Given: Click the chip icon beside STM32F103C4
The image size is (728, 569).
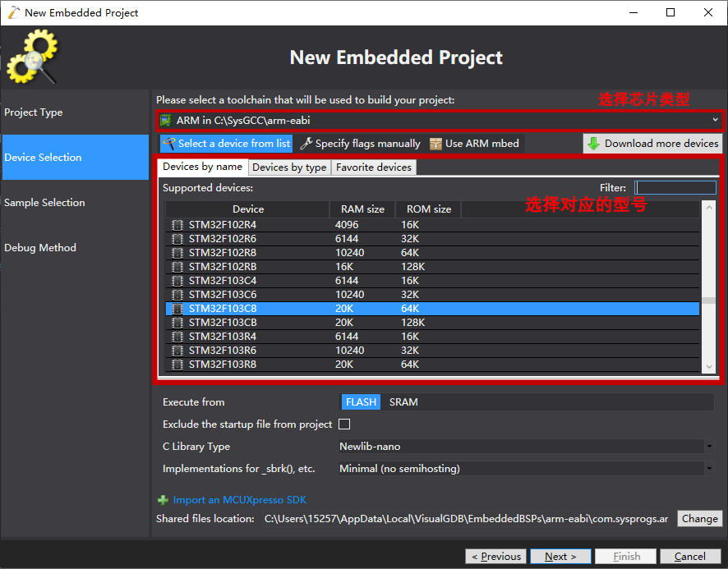Looking at the screenshot, I should 177,281.
